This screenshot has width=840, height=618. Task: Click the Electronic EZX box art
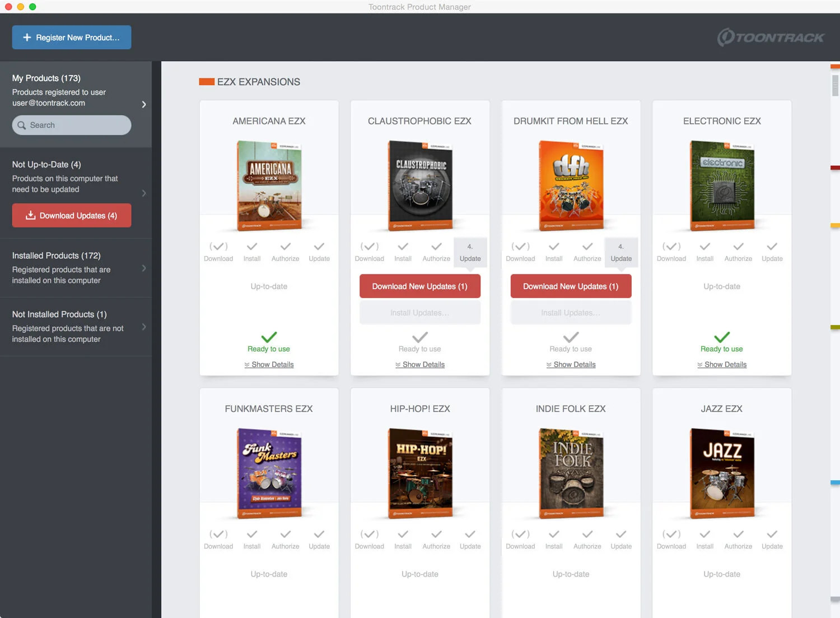tap(722, 185)
